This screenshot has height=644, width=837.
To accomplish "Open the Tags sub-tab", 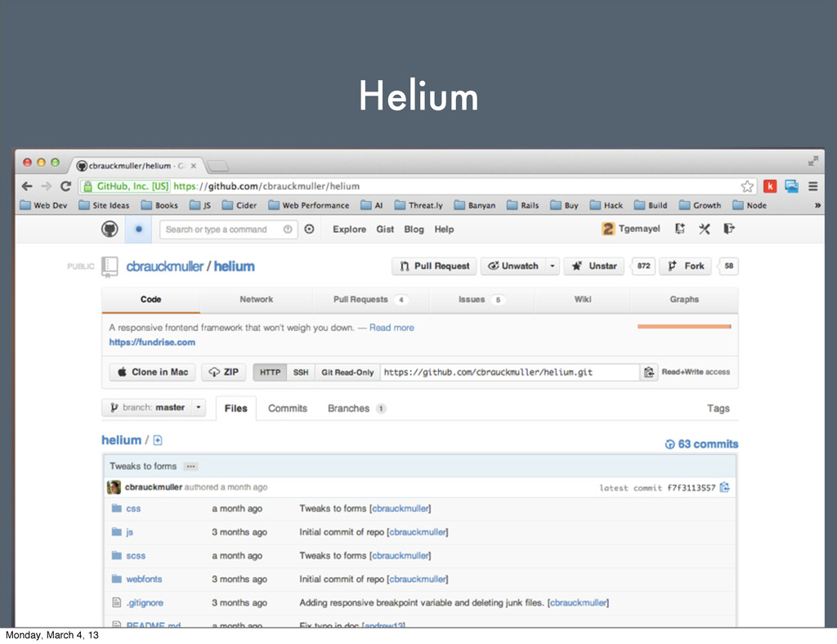I will [718, 408].
